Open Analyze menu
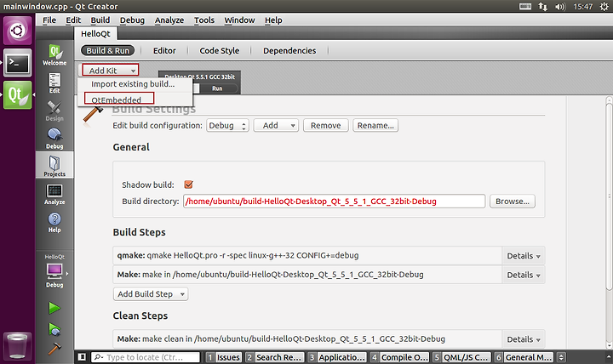Screen dimensions: 613x364 pyautogui.click(x=169, y=20)
